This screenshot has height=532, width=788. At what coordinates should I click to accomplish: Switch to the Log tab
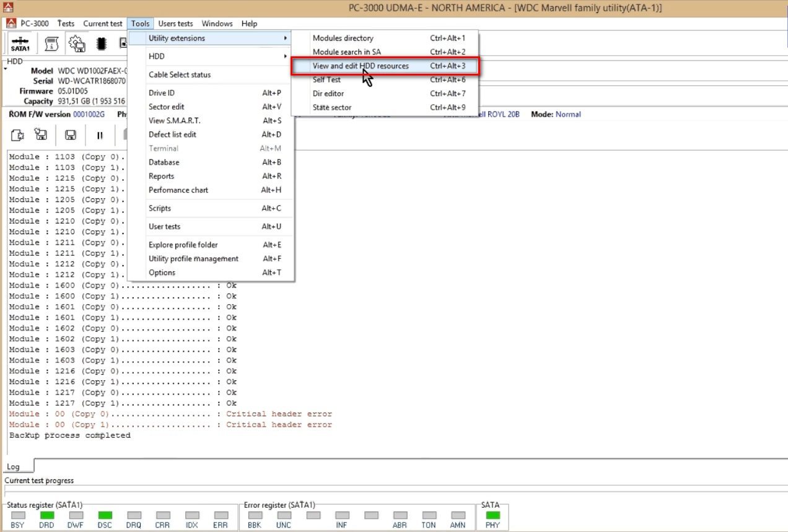pos(14,467)
